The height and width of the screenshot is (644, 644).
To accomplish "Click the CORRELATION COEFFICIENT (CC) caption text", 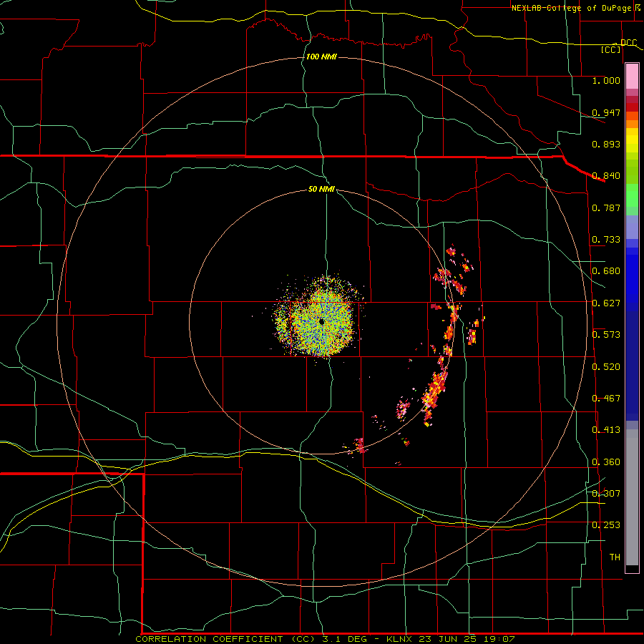I will click(x=226, y=639).
